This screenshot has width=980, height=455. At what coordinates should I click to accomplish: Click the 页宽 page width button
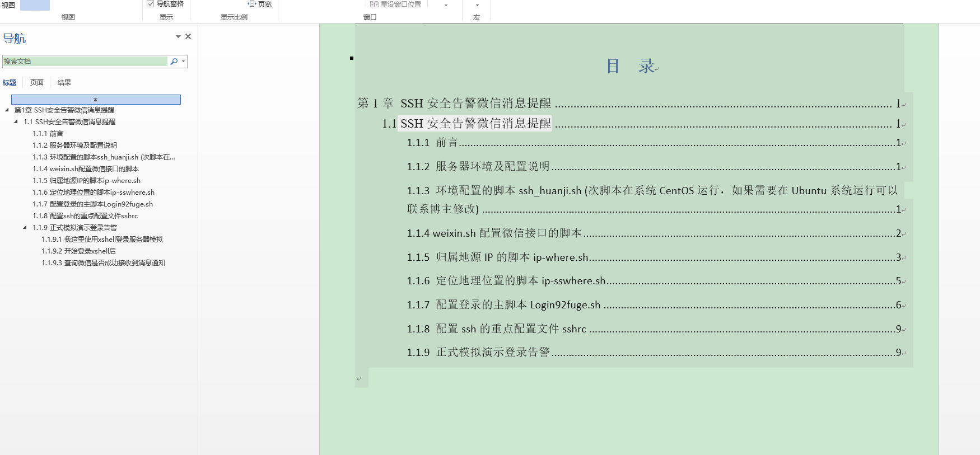point(260,4)
